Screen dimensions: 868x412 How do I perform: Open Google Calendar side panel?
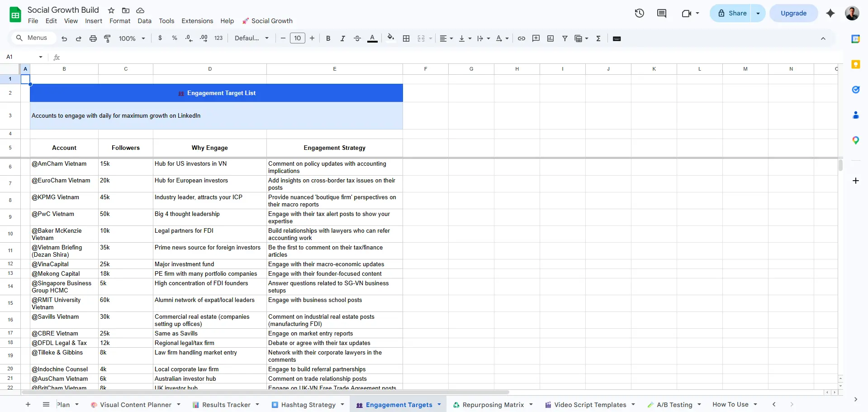855,39
